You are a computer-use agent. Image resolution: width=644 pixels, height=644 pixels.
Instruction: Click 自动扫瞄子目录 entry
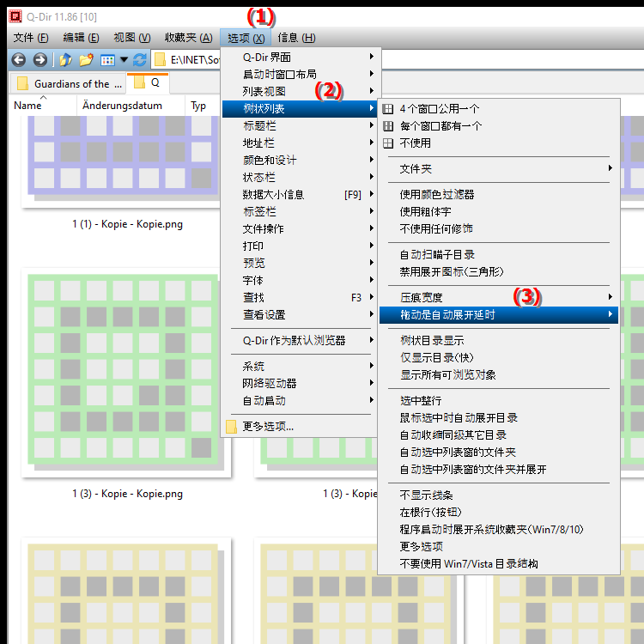point(437,255)
